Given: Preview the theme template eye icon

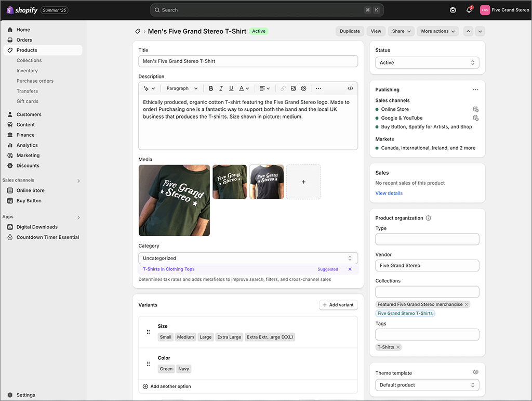Looking at the screenshot, I should click(x=476, y=372).
